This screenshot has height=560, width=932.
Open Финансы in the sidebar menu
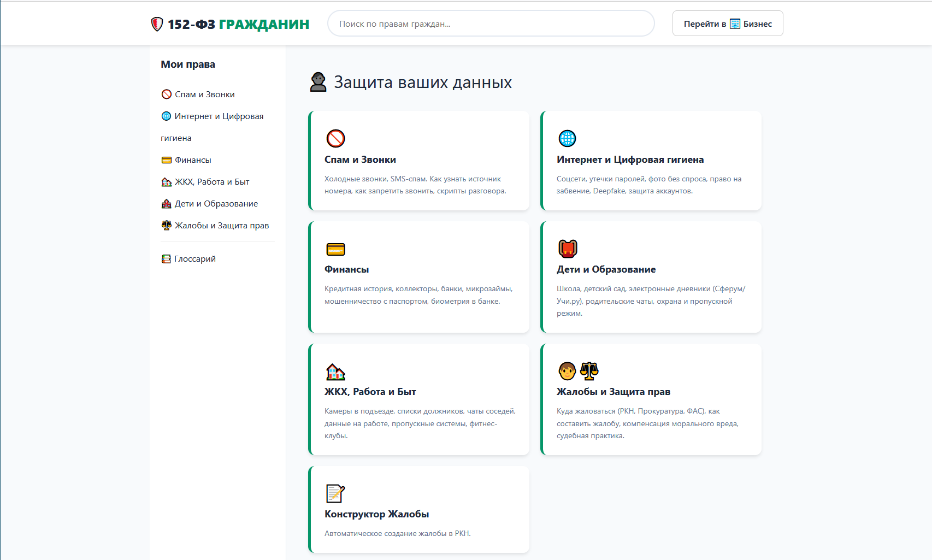pos(192,160)
